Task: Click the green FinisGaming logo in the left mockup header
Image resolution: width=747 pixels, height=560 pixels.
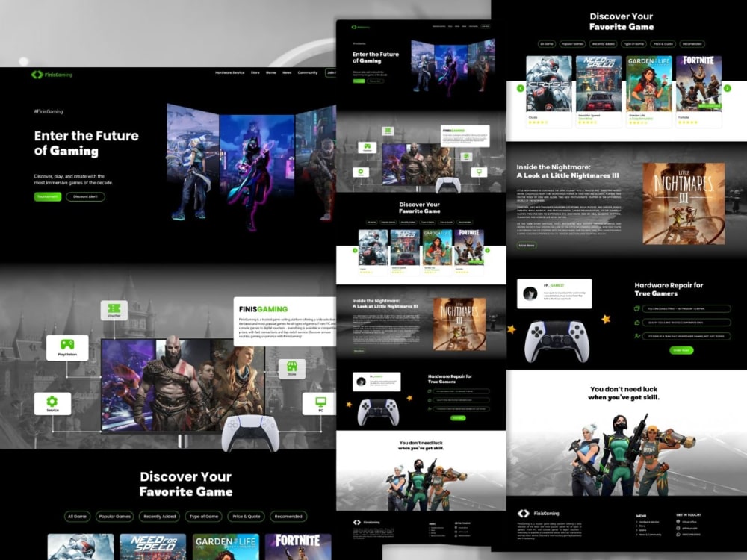Action: [x=52, y=75]
